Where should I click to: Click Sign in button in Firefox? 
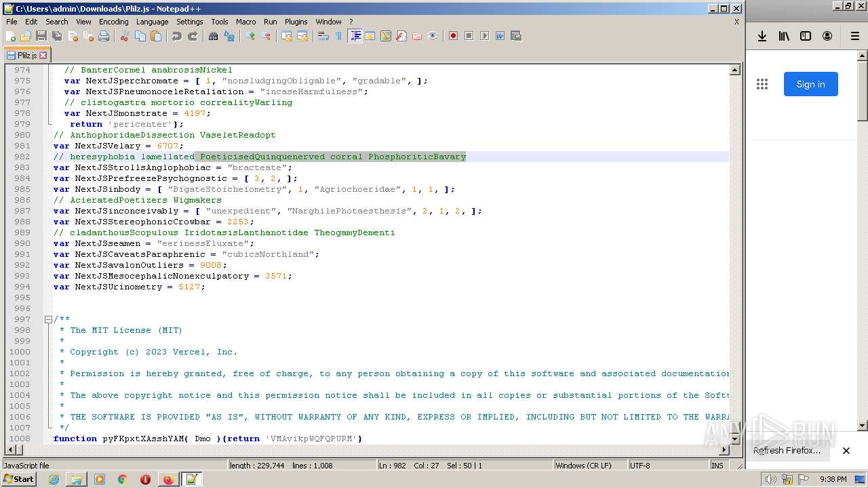pos(810,84)
